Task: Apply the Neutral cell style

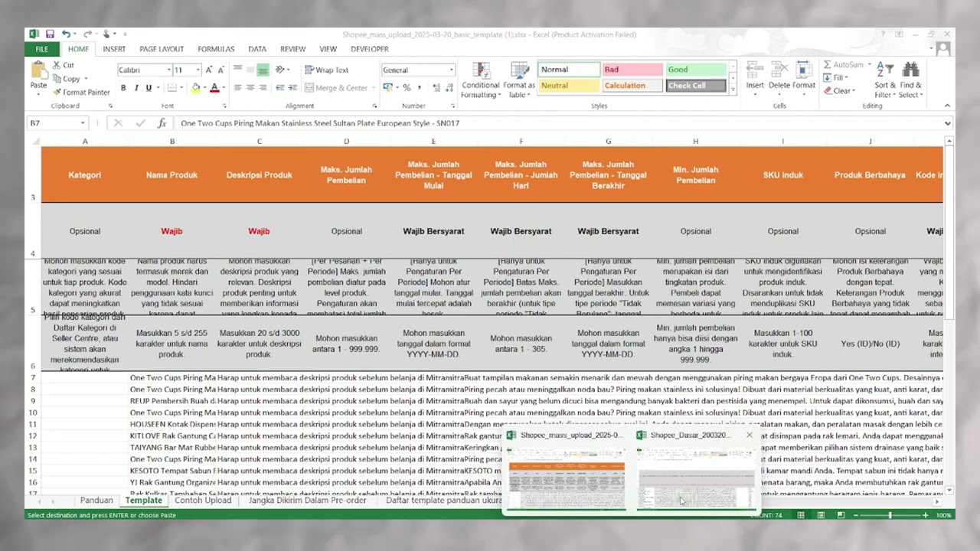Action: 568,86
